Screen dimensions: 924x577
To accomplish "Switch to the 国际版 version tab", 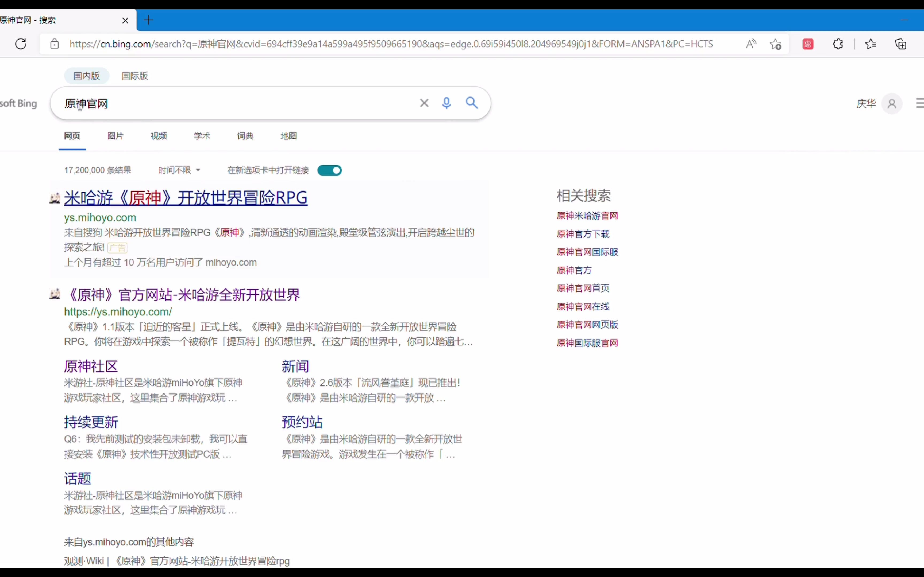I will (x=134, y=76).
